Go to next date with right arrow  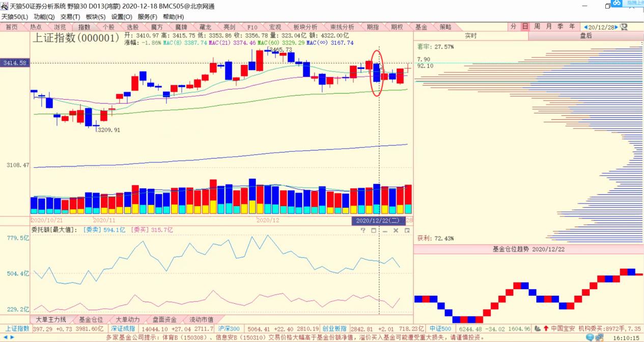point(618,27)
